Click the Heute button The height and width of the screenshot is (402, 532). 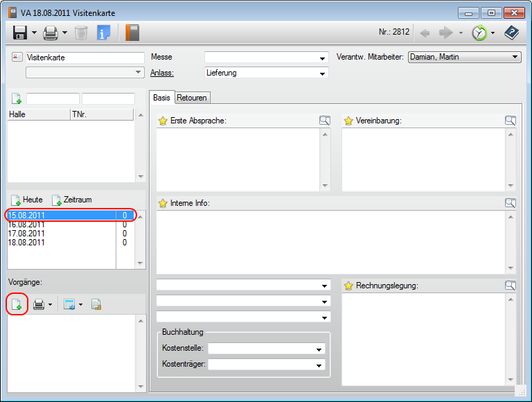pos(27,200)
